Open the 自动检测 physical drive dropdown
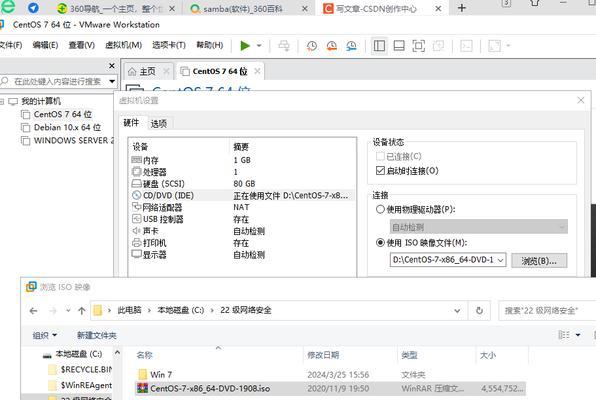 (x=479, y=227)
